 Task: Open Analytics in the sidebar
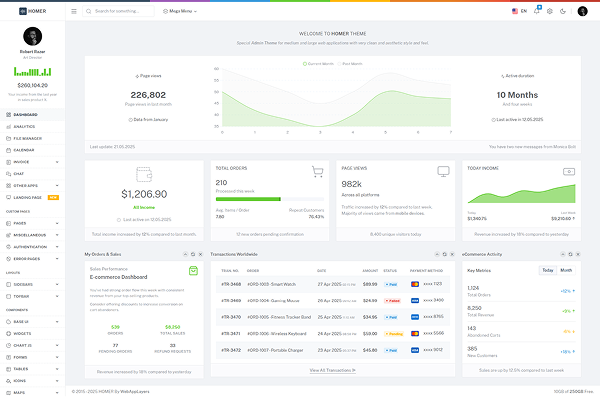(x=33, y=127)
